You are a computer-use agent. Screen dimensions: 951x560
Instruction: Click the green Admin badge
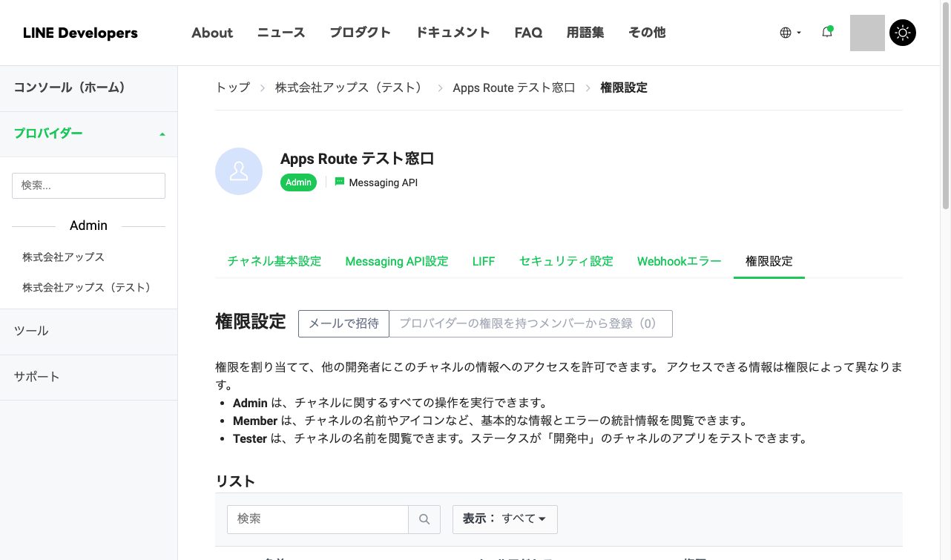click(298, 182)
